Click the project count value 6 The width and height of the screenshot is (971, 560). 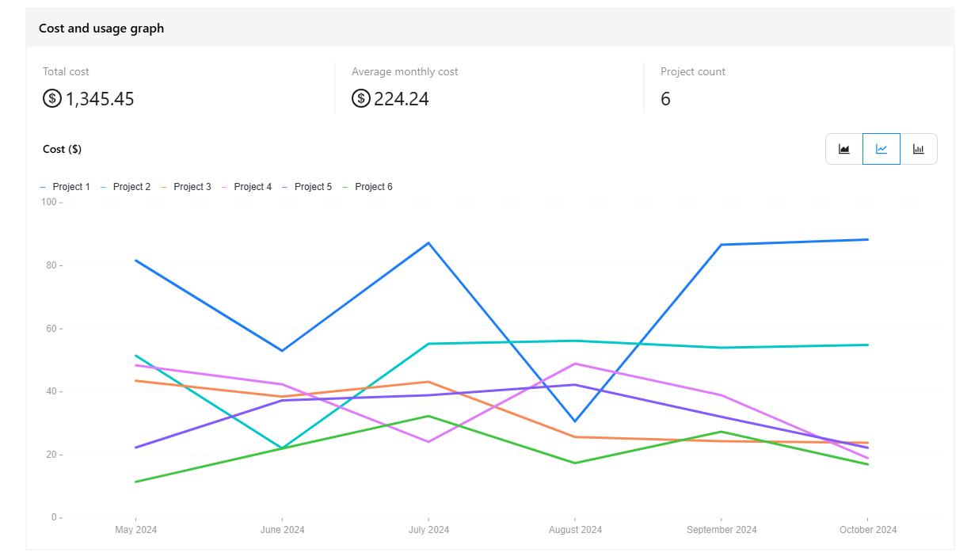click(665, 99)
